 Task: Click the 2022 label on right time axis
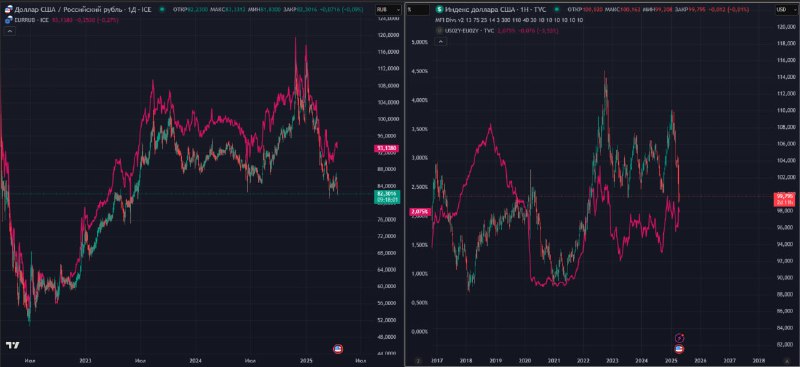click(583, 360)
